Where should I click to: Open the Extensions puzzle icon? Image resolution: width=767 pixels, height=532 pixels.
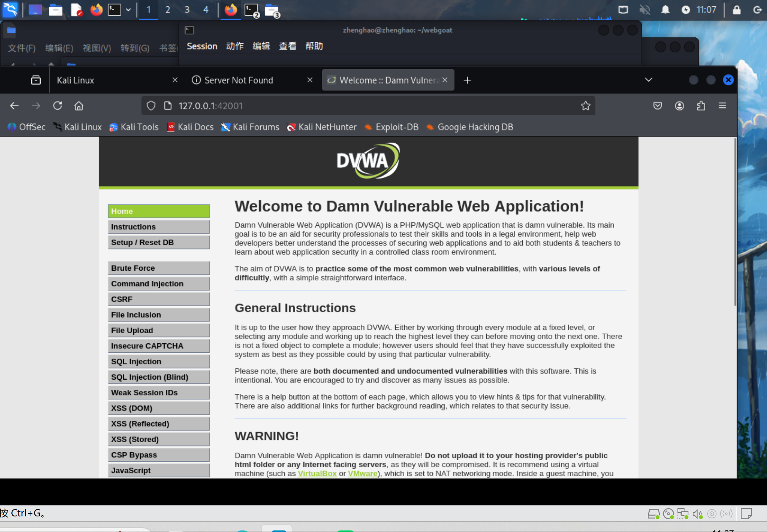701,106
